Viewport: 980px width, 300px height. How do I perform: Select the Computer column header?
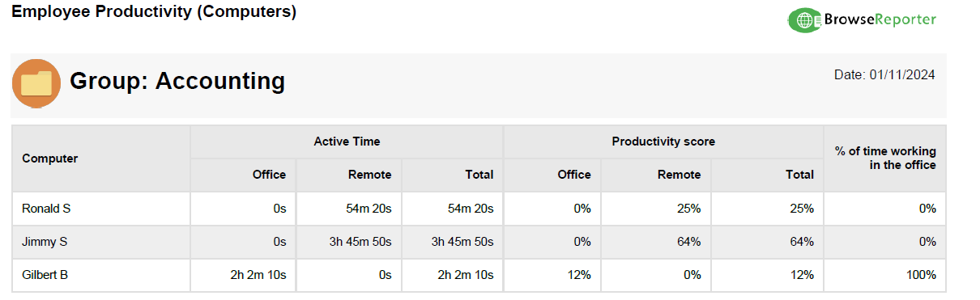(50, 158)
